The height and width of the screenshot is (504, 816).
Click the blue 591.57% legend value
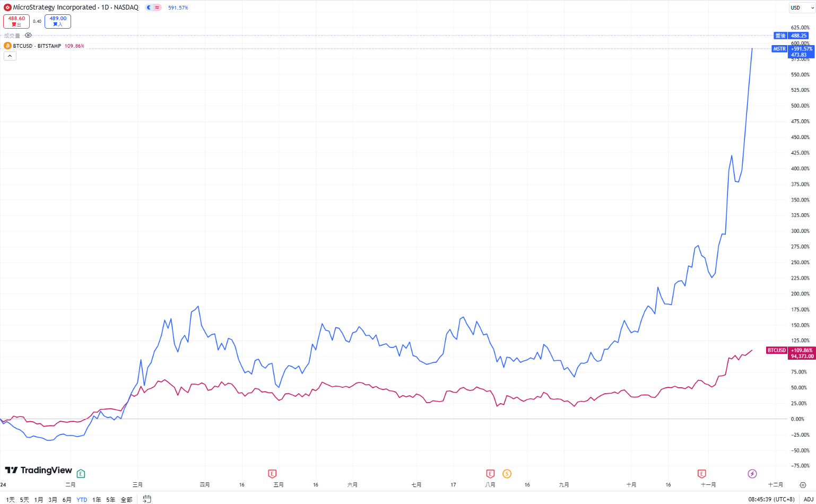(178, 8)
